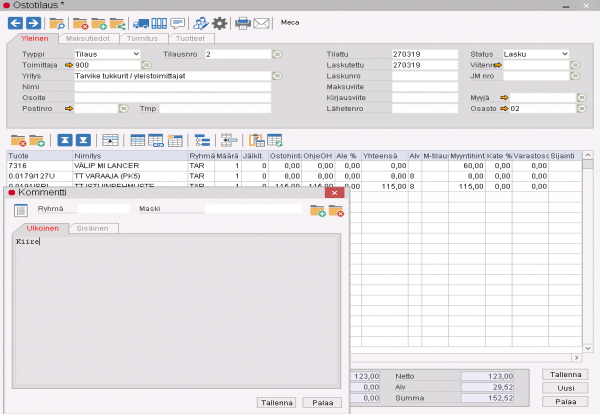This screenshot has width=600, height=414.
Task: Switch to the Toimitus tab
Action: pos(142,39)
